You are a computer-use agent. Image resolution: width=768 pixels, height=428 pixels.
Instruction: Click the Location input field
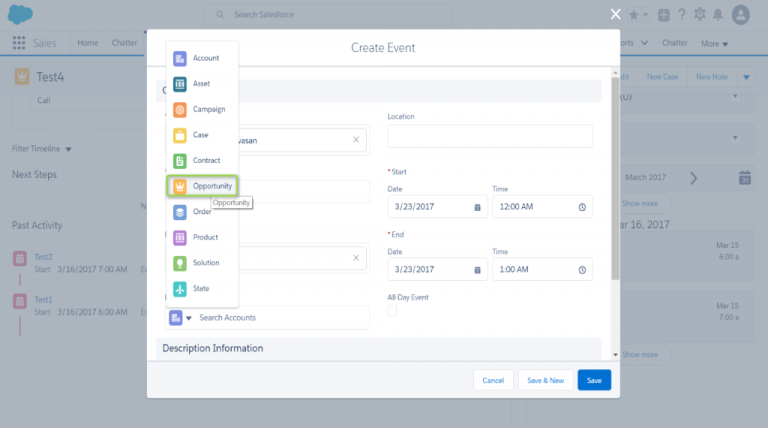click(490, 136)
